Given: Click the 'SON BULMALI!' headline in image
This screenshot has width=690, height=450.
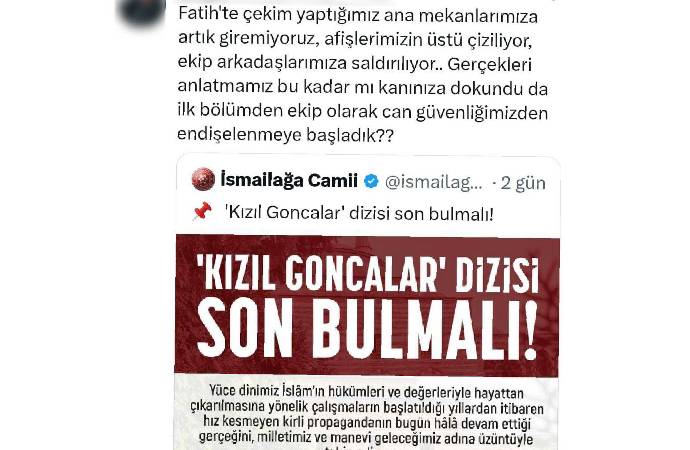Looking at the screenshot, I should pos(367,331).
